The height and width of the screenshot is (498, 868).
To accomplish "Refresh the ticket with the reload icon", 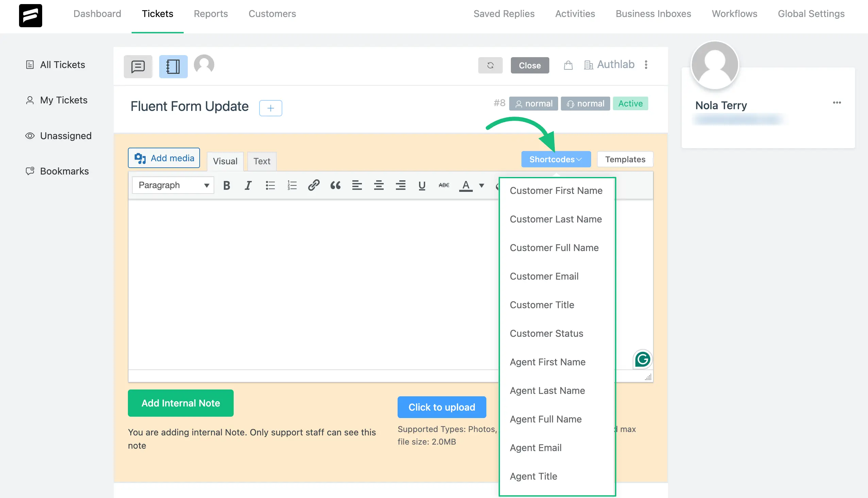I will click(x=490, y=65).
